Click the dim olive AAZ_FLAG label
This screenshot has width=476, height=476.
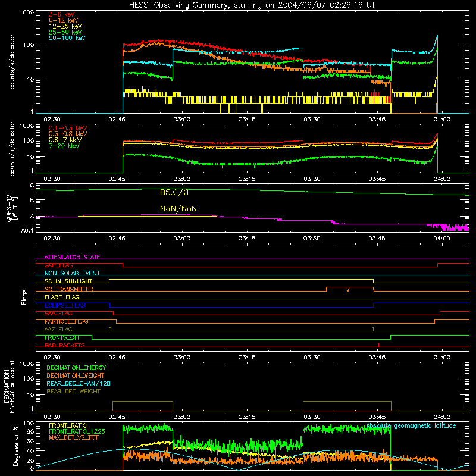tap(58, 329)
